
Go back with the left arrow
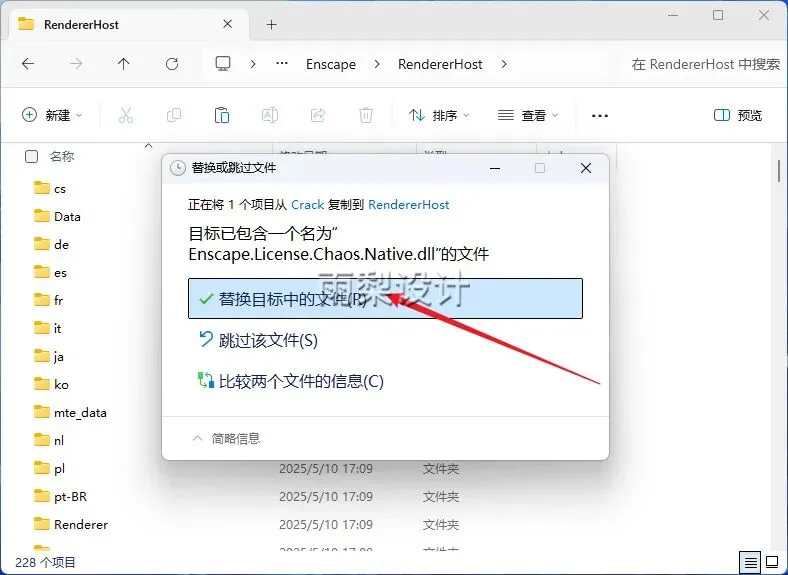(x=28, y=64)
